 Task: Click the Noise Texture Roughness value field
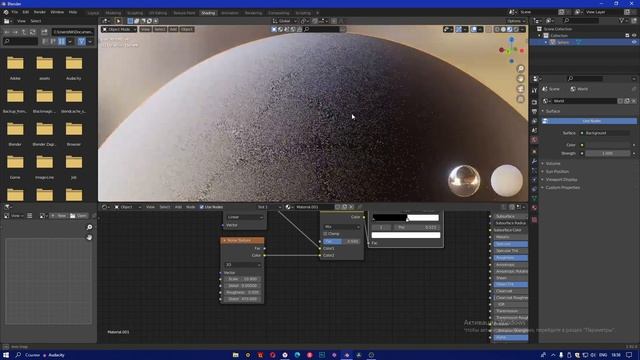tap(242, 292)
